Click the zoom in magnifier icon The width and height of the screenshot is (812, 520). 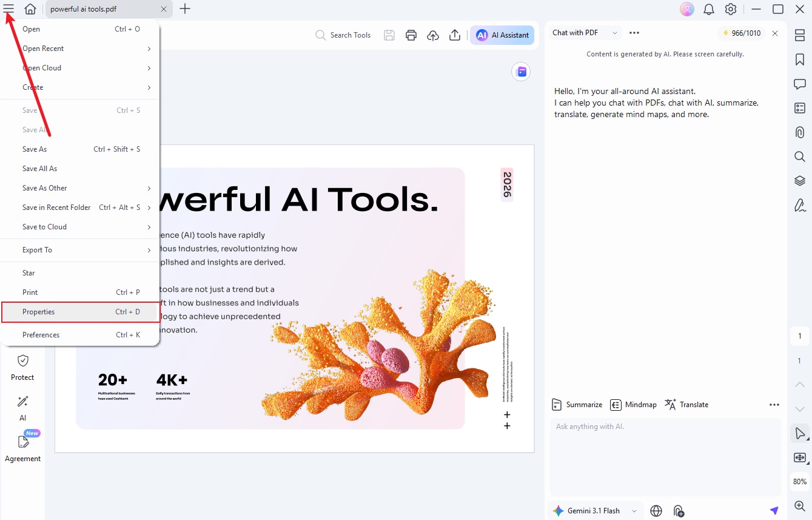[800, 505]
